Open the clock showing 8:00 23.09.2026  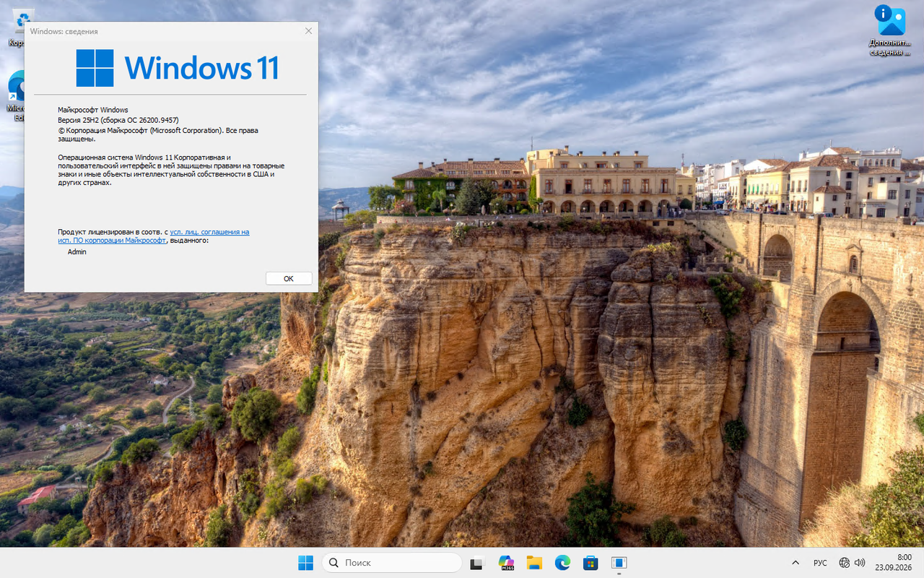click(x=894, y=563)
